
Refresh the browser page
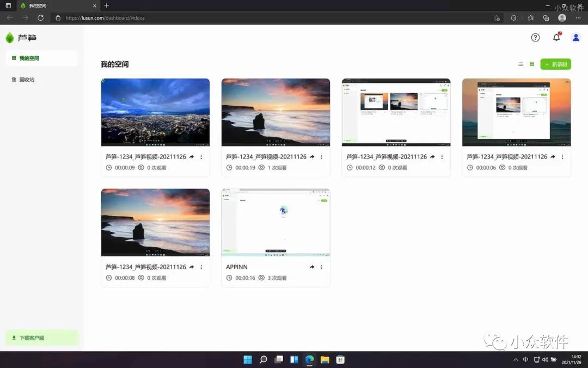[x=40, y=17]
